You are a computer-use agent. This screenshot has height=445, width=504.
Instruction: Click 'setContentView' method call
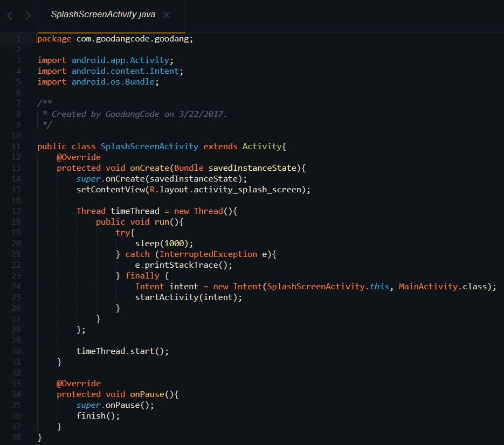click(111, 190)
